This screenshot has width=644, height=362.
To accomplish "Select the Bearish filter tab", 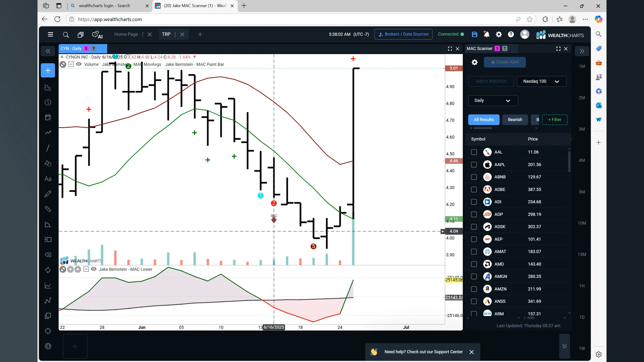I will click(515, 120).
